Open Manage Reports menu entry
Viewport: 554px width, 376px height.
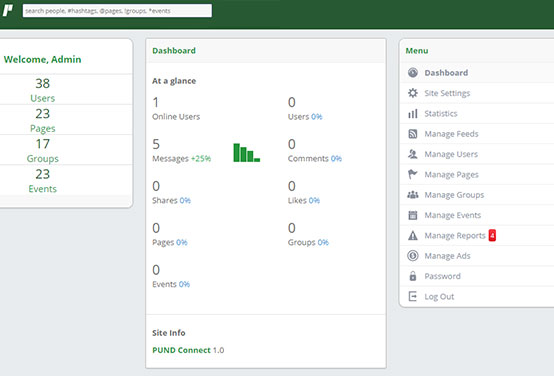[x=455, y=236]
